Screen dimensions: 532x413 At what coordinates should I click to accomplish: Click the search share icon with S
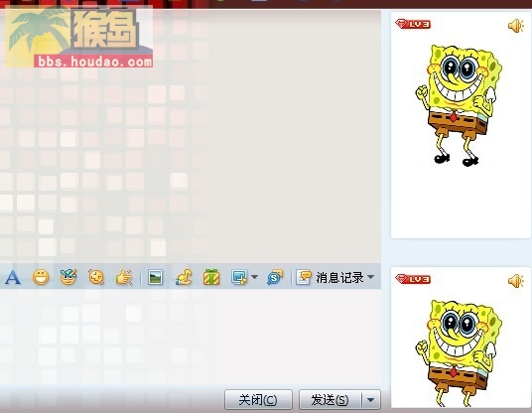[275, 277]
